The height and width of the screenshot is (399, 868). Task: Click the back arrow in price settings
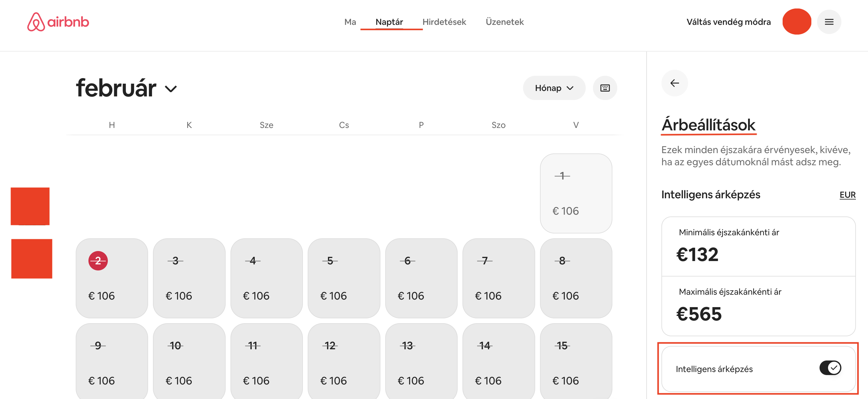point(674,83)
